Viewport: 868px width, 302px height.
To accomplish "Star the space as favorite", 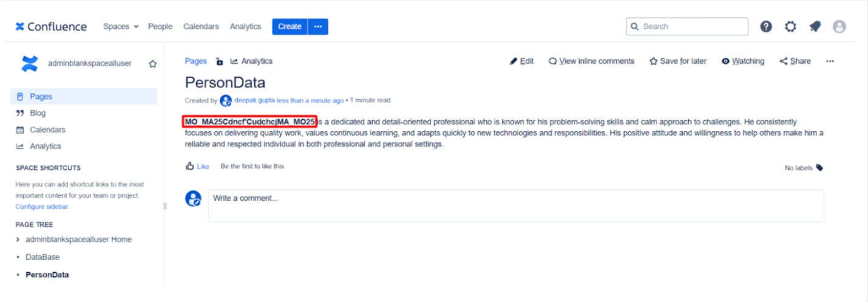I will [x=153, y=64].
